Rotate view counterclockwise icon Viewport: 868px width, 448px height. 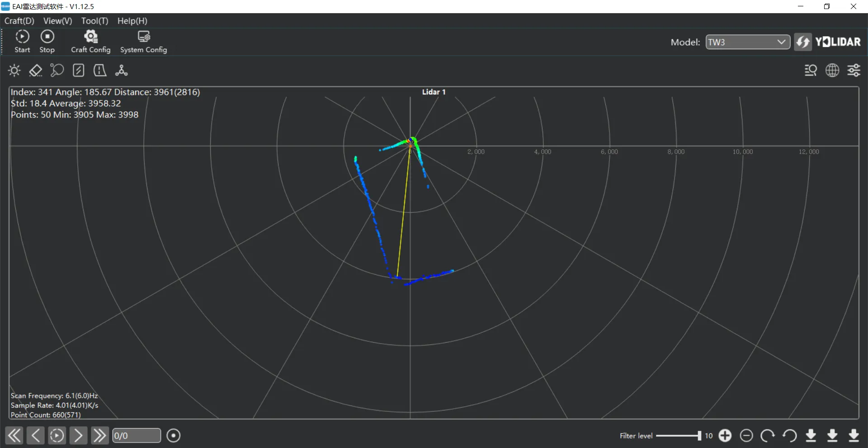pos(789,435)
